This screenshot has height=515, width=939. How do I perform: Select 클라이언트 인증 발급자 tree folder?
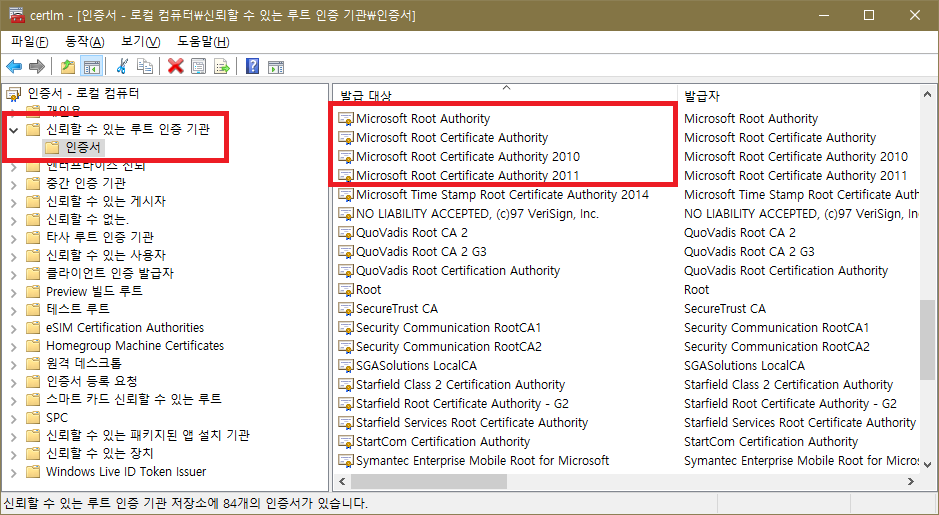[x=110, y=273]
